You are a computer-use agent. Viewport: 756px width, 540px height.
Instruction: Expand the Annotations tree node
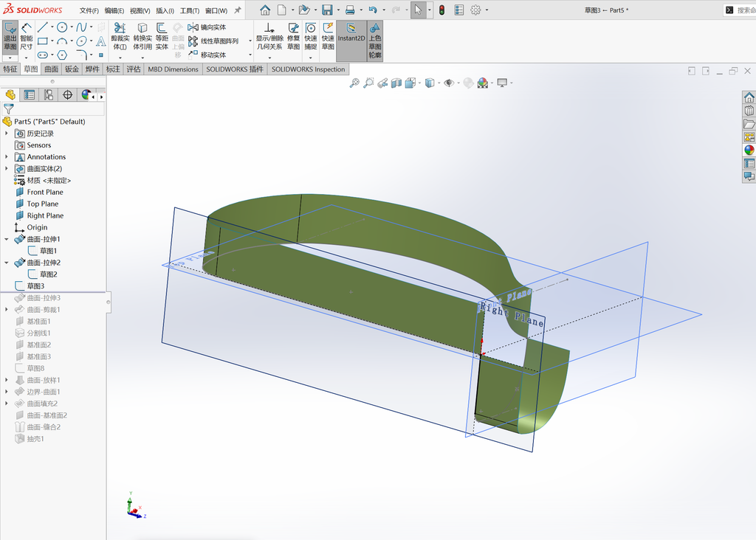6,157
